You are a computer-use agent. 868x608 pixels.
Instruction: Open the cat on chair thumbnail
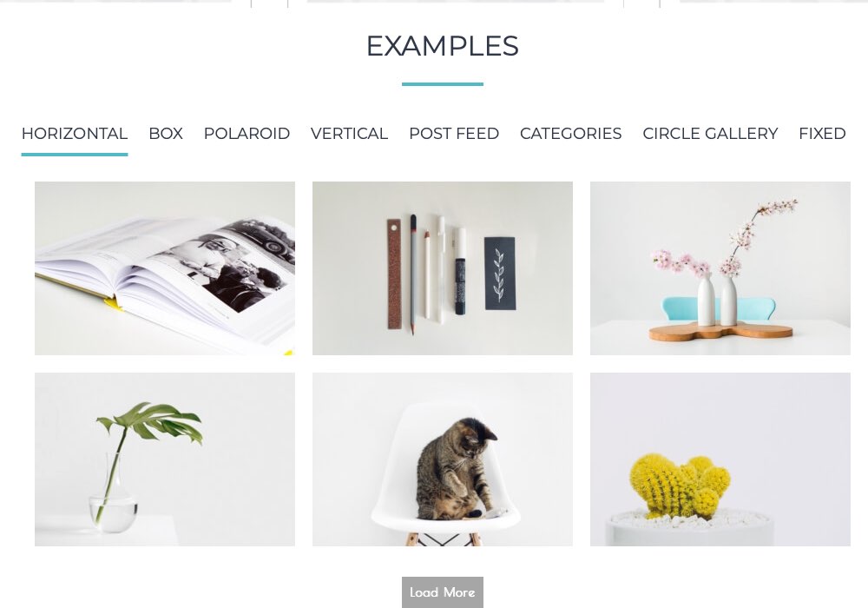pos(443,459)
